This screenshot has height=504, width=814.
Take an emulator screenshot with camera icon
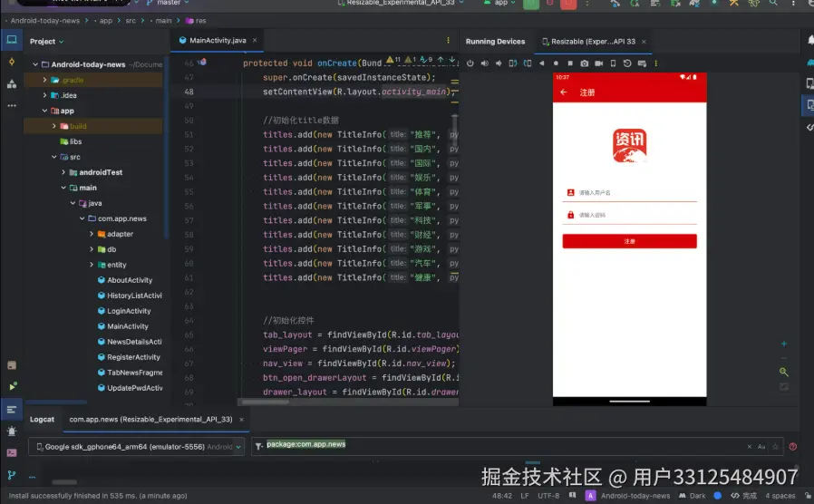[x=585, y=63]
